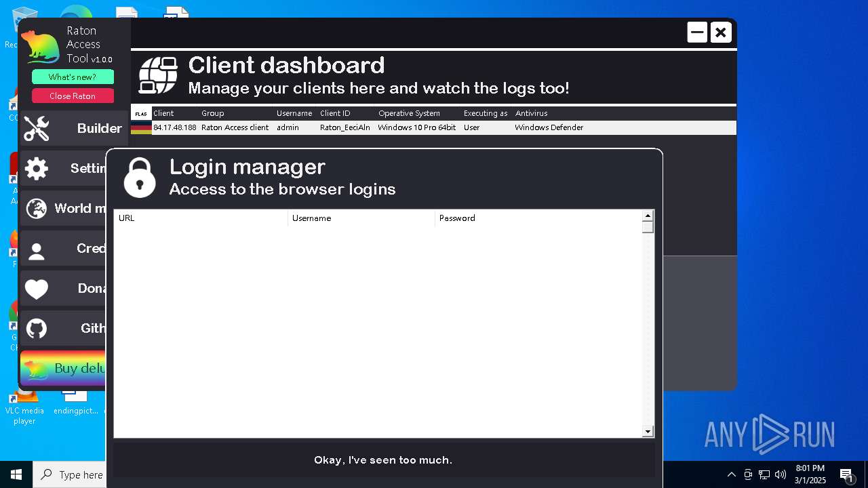Click the "Operative System" column header

click(x=409, y=113)
